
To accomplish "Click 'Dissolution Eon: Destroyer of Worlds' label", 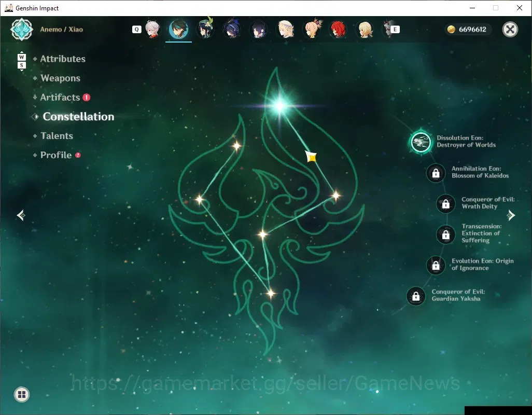I will coord(466,141).
